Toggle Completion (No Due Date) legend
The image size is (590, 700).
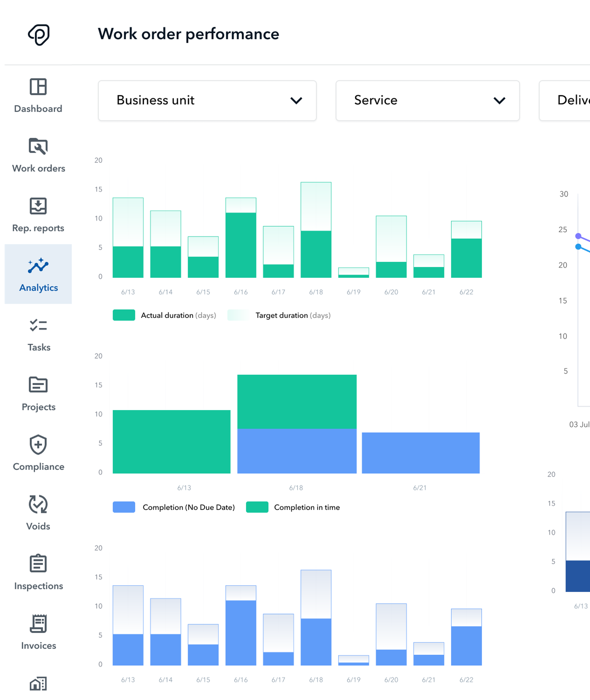[x=124, y=507]
